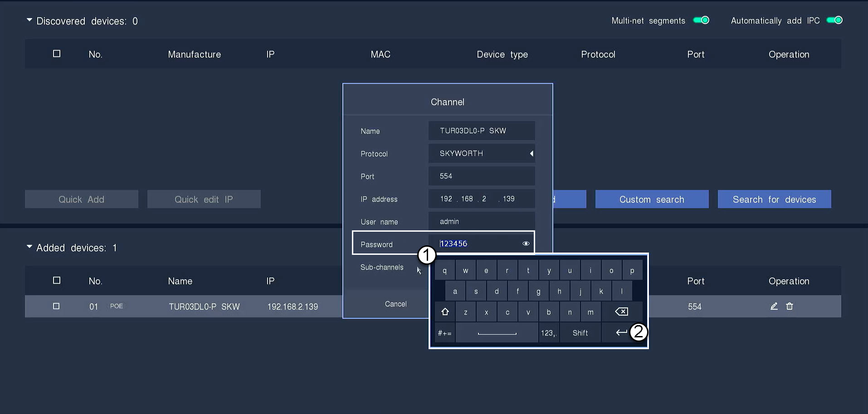
Task: Tap the o key on keyboard
Action: (x=611, y=270)
